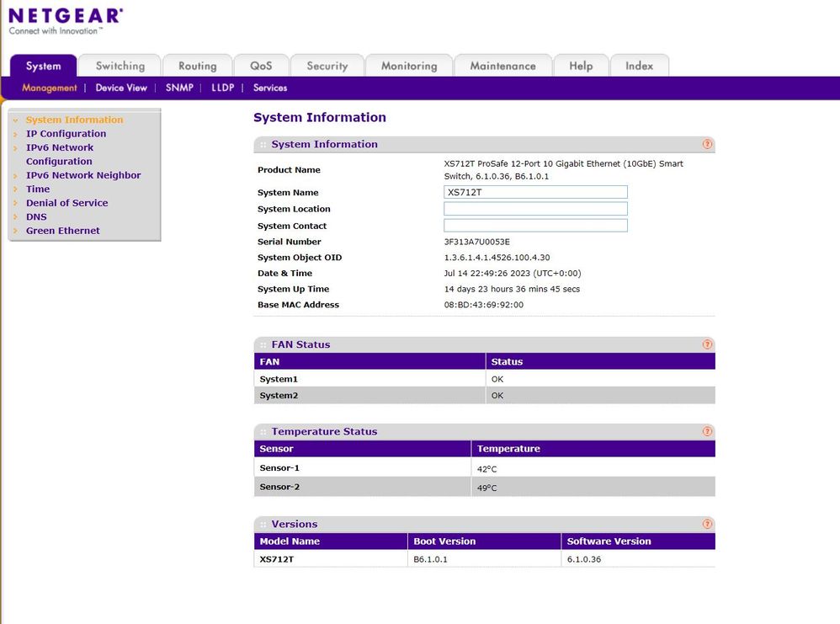Select IPv6 Network Neighbor in sidebar
Screen dimensions: 840x624
pyautogui.click(x=83, y=175)
